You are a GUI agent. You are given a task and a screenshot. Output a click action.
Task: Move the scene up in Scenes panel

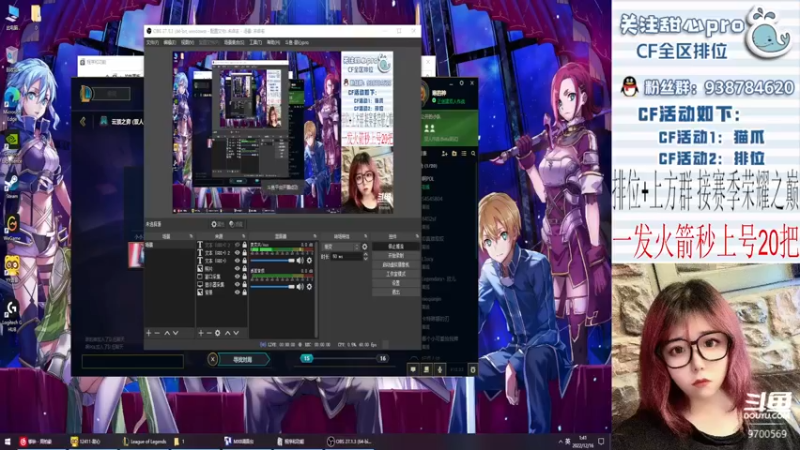click(167, 333)
